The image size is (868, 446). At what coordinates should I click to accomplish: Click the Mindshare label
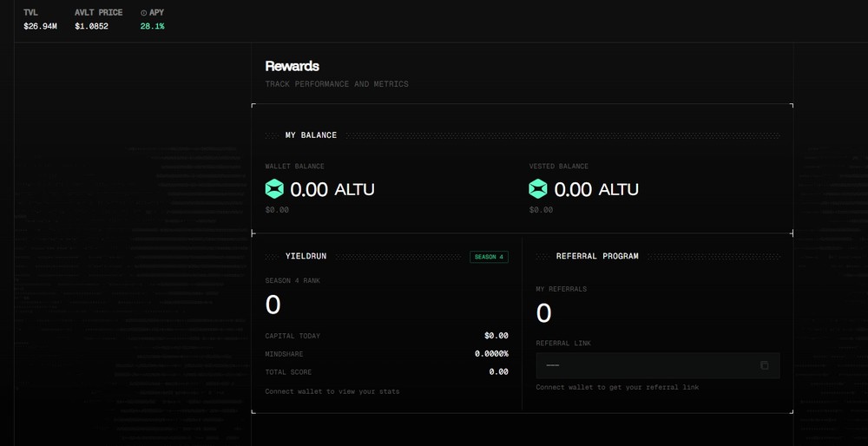click(284, 354)
